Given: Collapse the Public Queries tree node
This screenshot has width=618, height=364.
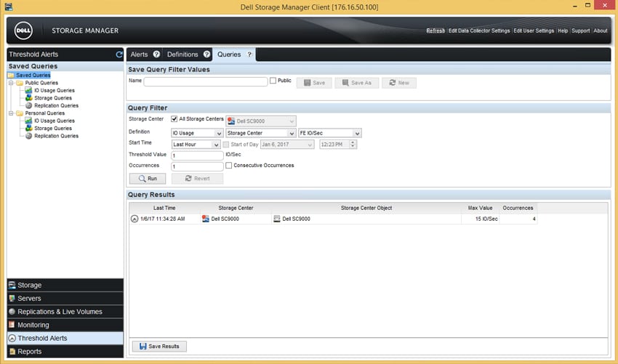Looking at the screenshot, I should pyautogui.click(x=11, y=83).
